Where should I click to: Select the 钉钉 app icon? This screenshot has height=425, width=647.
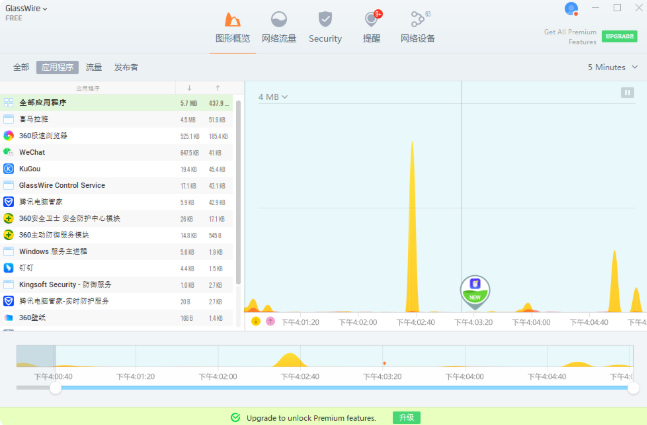click(x=8, y=268)
